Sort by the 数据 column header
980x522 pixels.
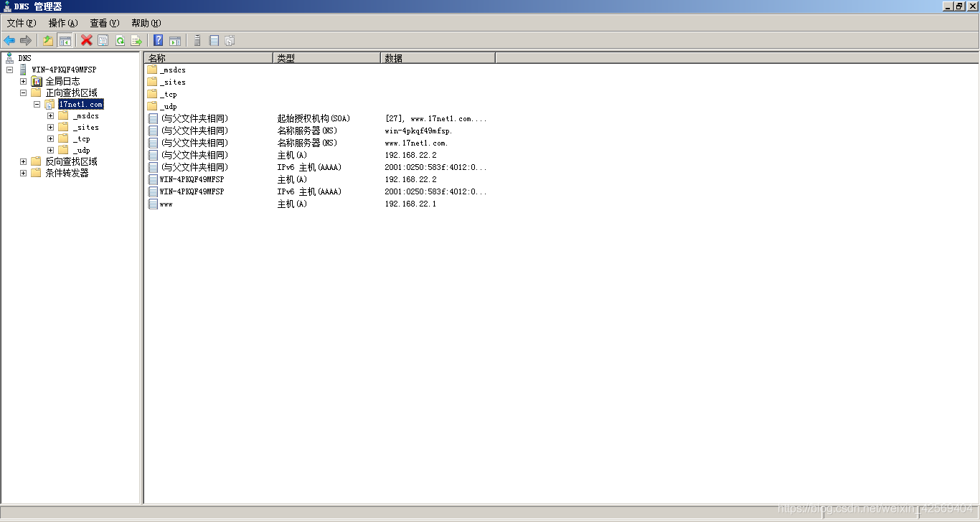(x=438, y=58)
